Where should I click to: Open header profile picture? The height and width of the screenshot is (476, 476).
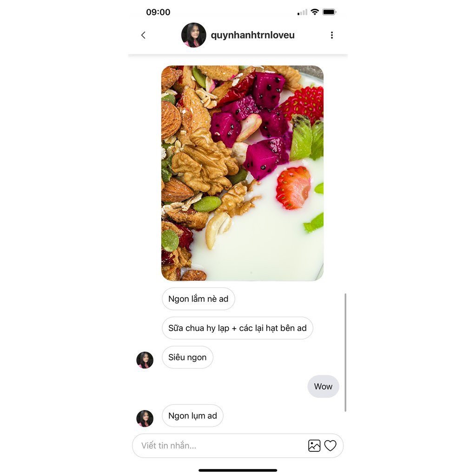pos(194,35)
